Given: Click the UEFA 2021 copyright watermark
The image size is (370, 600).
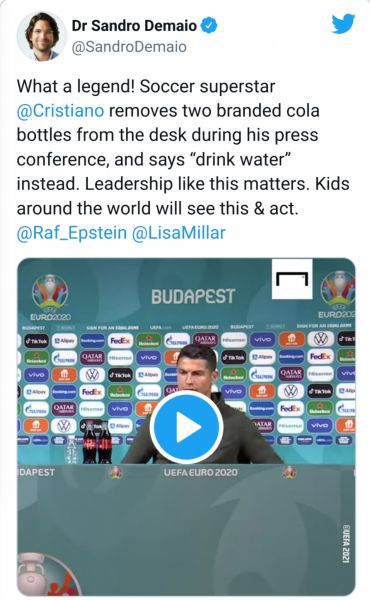Looking at the screenshot, I should point(346,544).
